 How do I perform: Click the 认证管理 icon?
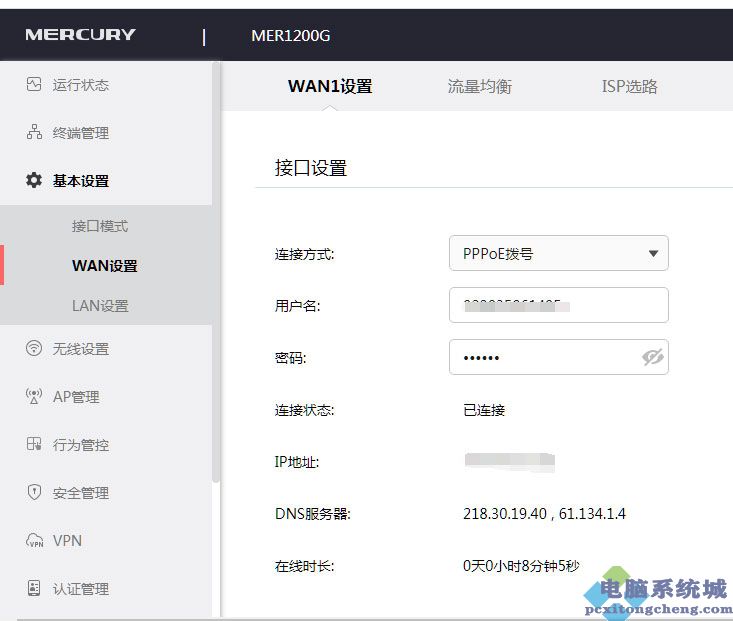tap(34, 588)
